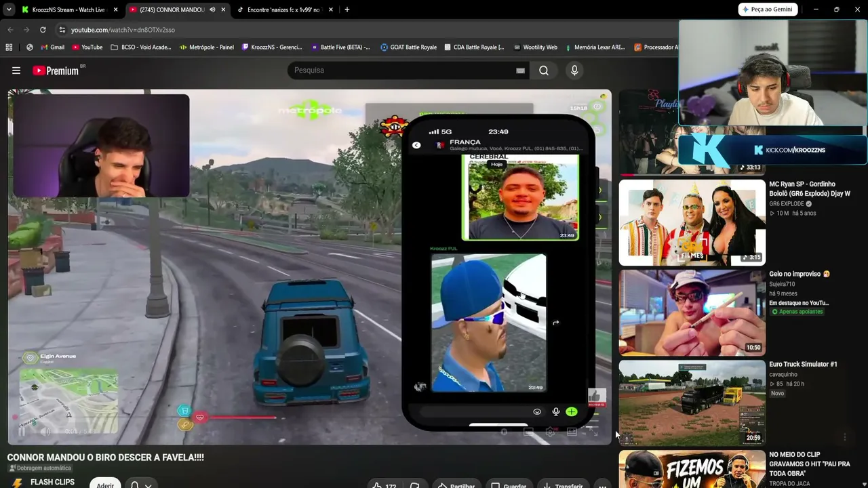Open the GOAT Battle Royale bookmark
Viewport: 868px width, 488px height.
[x=408, y=47]
